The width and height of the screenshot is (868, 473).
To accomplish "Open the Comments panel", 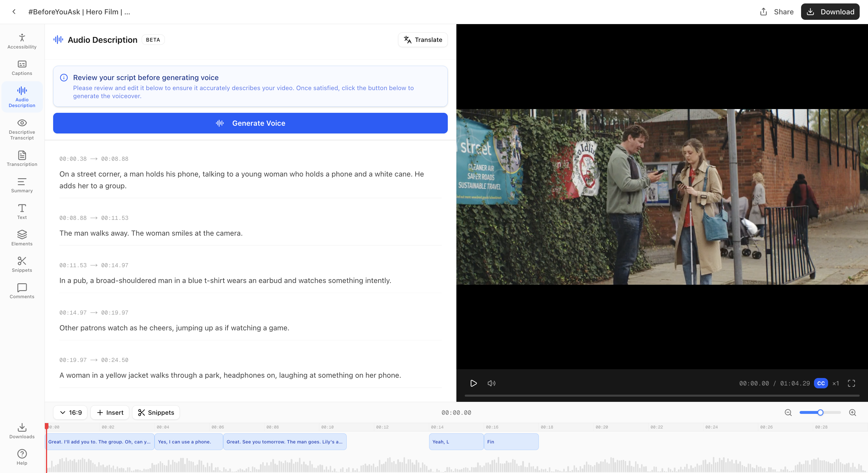I will point(22,291).
